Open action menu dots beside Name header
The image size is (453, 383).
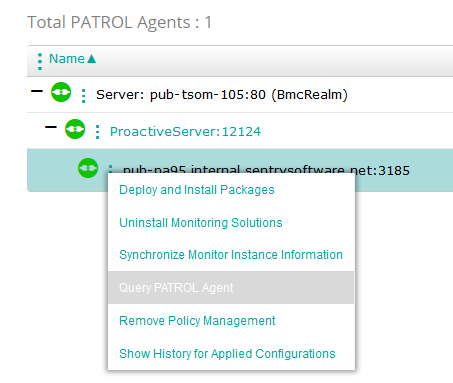pyautogui.click(x=40, y=61)
